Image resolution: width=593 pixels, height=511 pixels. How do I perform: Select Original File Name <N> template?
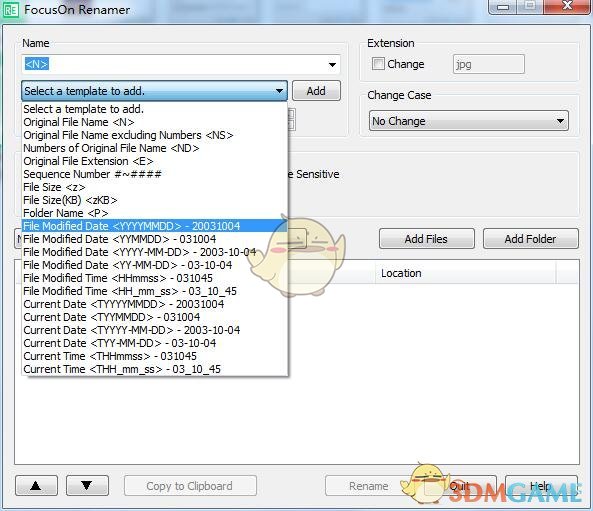pyautogui.click(x=154, y=122)
